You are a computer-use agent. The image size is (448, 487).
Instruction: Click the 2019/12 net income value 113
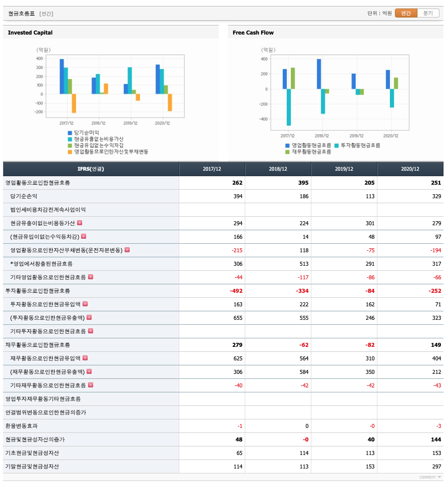[370, 196]
